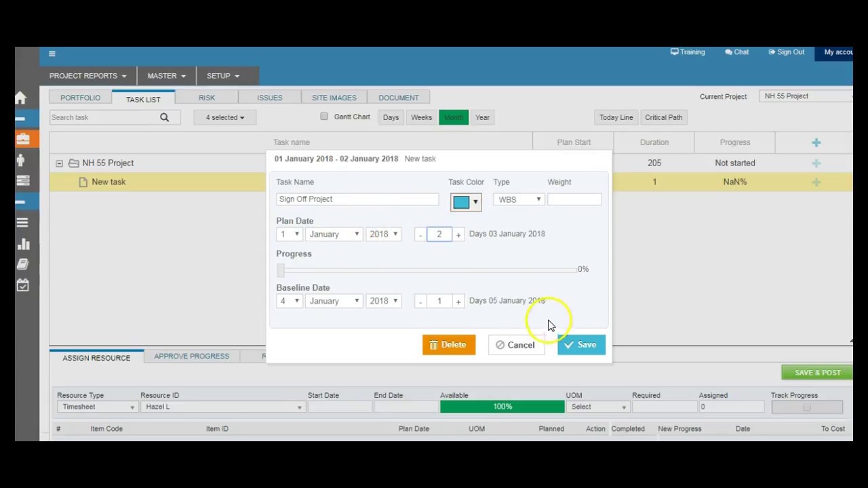Toggle the Track Progress switch
868x488 pixels.
coord(807,407)
